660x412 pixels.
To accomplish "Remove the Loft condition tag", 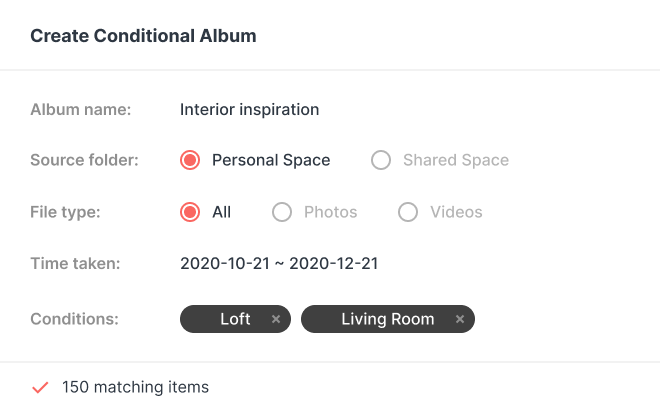I will pyautogui.click(x=276, y=320).
